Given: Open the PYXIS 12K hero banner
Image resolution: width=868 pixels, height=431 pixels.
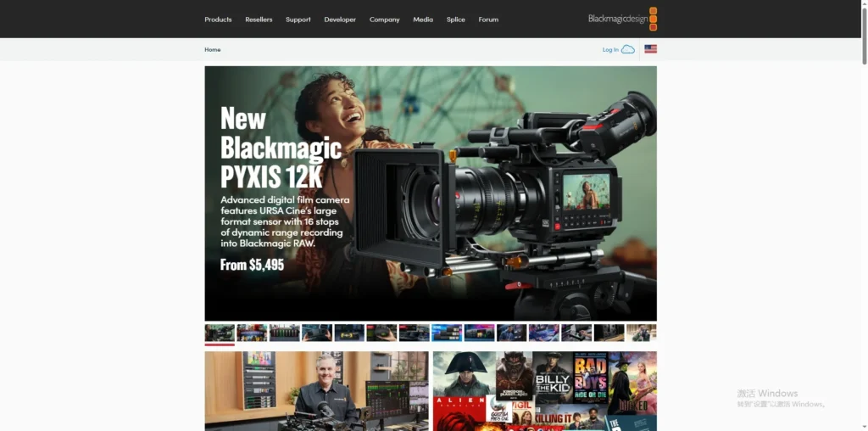Looking at the screenshot, I should [431, 193].
